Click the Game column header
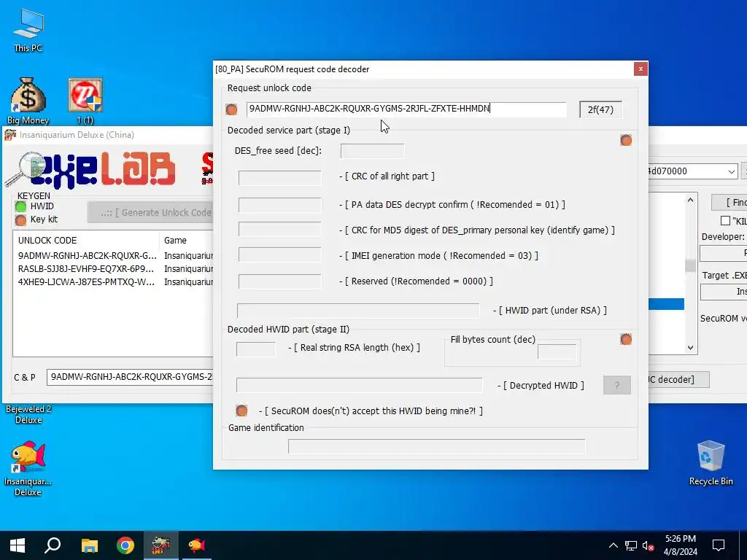 186,241
